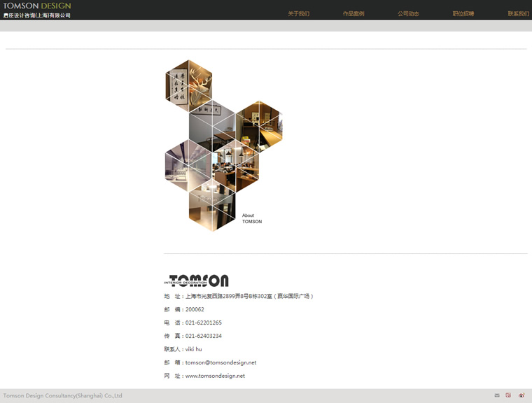Click the Tomson Interior Decoration black logo
The height and width of the screenshot is (403, 532).
[x=196, y=281]
